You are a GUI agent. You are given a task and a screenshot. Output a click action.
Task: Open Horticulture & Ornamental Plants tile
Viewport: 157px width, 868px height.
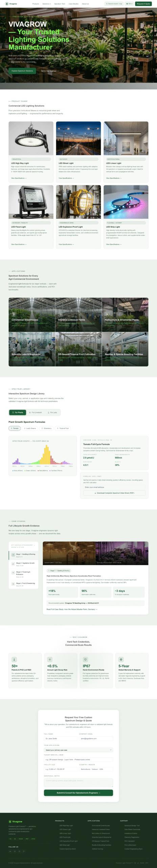[125, 315]
